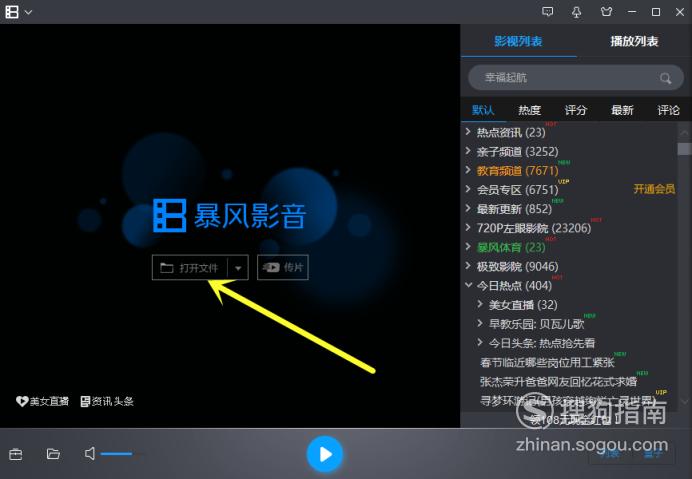Sort list by 热度
Image resolution: width=692 pixels, height=479 pixels.
pyautogui.click(x=529, y=110)
